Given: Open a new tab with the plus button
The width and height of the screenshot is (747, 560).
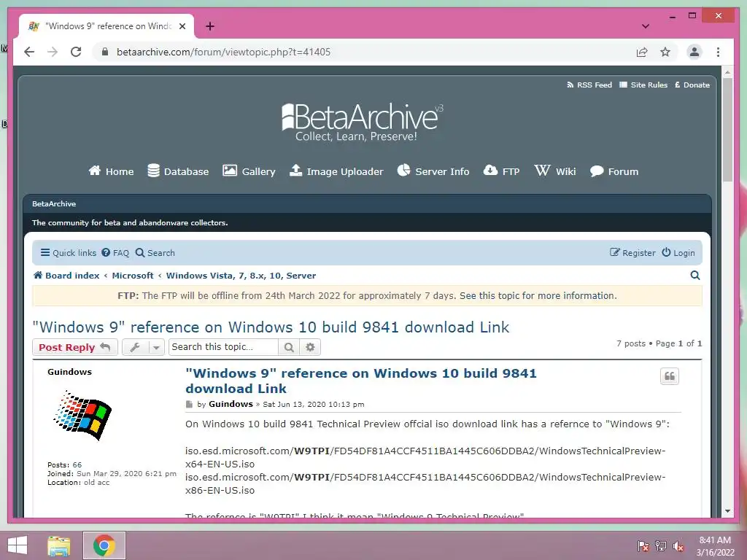Looking at the screenshot, I should click(x=210, y=26).
